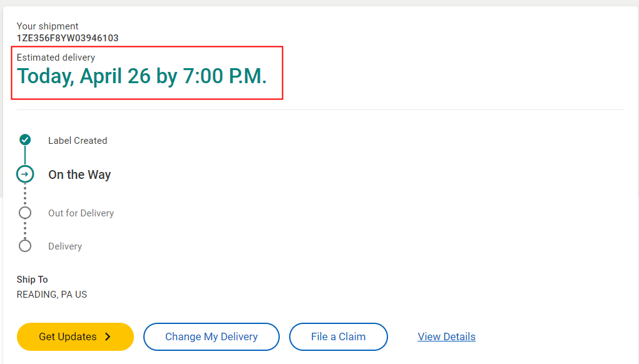Select the tracking number 1ZE356F8YW03946103
Viewport: 639px width, 364px height.
(x=68, y=38)
